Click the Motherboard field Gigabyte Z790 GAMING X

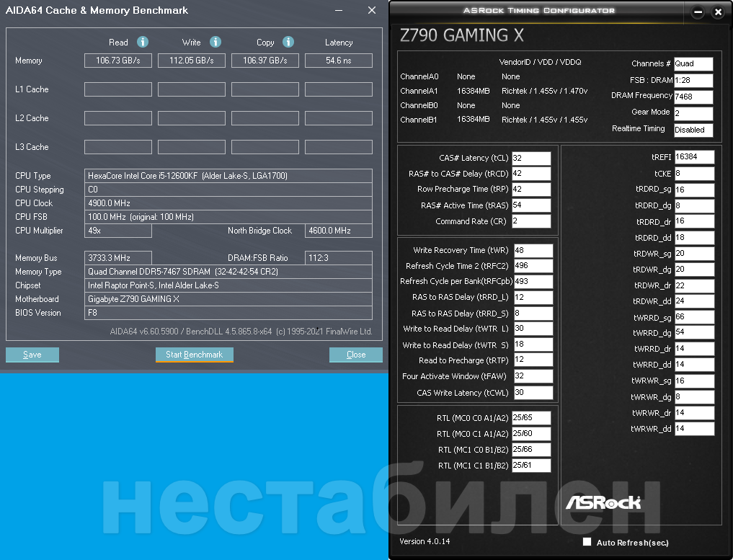[x=228, y=299]
